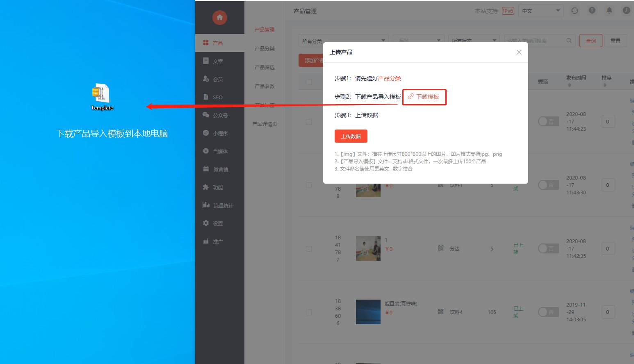The image size is (634, 364).
Task: Click the red 上传数据 button
Action: coord(351,136)
